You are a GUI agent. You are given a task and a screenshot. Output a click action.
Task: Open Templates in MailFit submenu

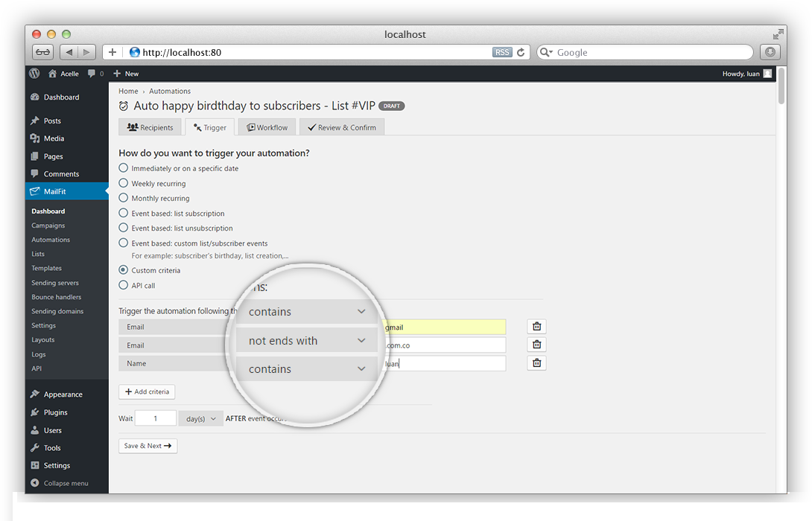point(47,268)
